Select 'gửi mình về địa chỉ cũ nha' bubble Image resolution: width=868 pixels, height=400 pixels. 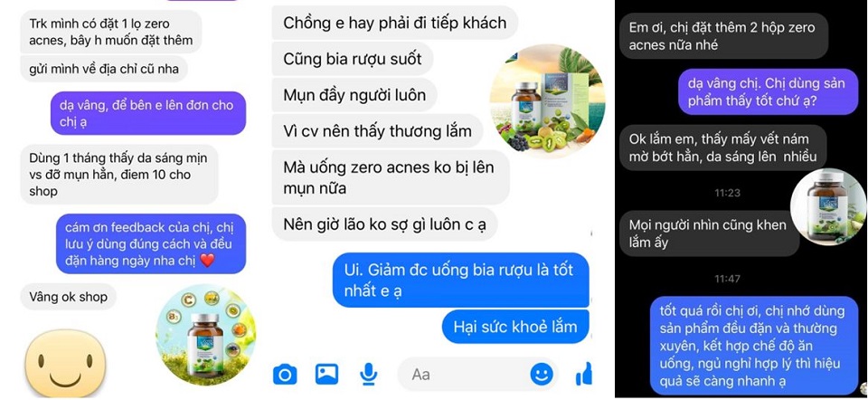pyautogui.click(x=104, y=70)
